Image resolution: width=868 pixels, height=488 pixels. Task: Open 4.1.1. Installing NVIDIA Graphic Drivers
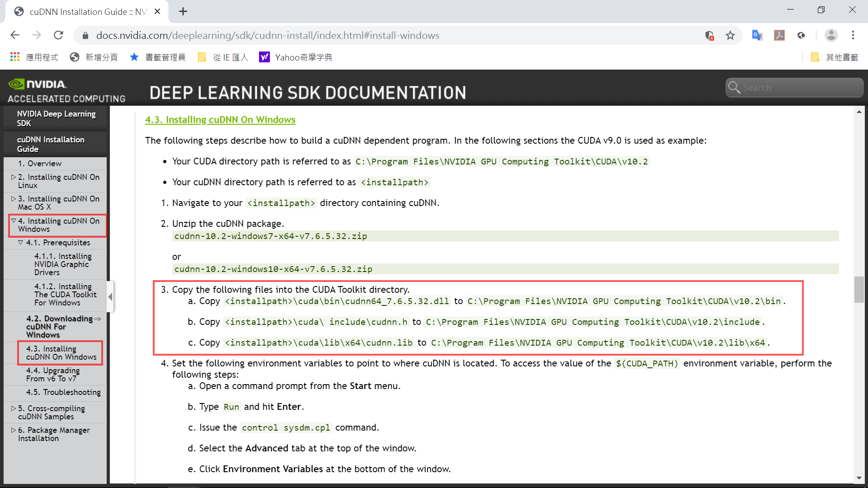(63, 264)
